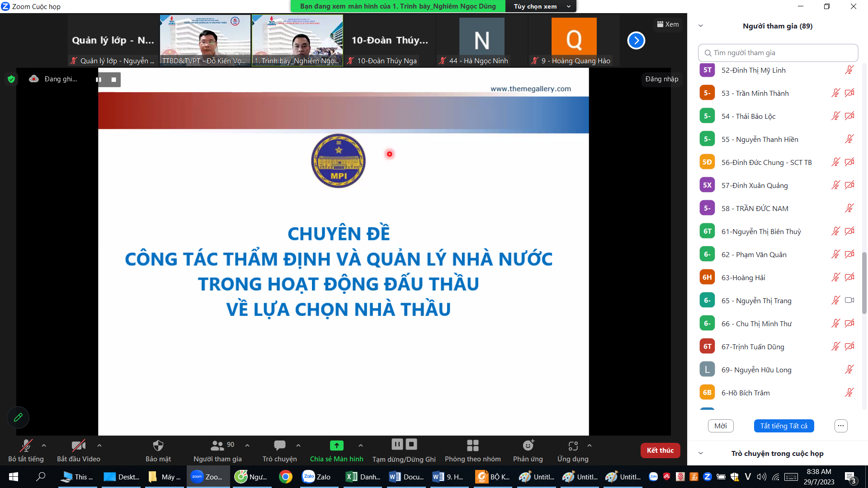Open the View (Xem) layout menu

coord(668,24)
